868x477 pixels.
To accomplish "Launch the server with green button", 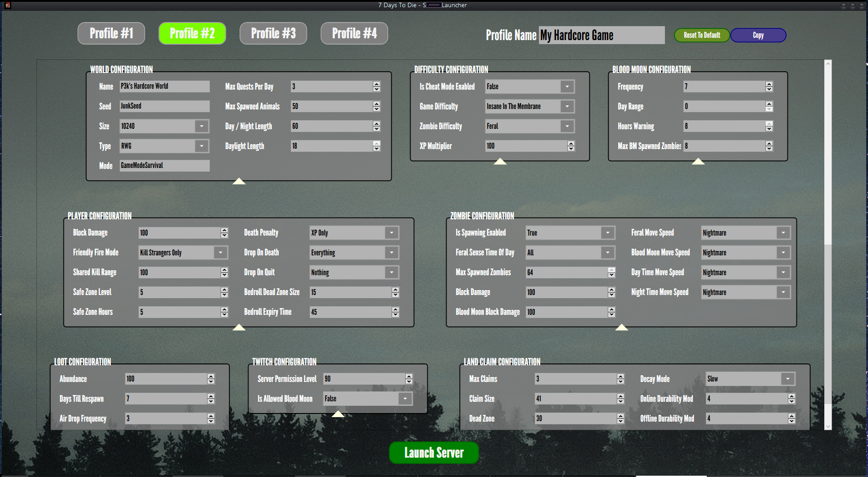I will 434,453.
